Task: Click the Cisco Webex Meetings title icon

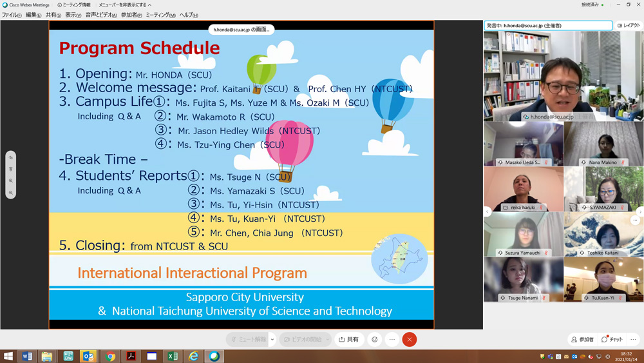Action: (5, 5)
